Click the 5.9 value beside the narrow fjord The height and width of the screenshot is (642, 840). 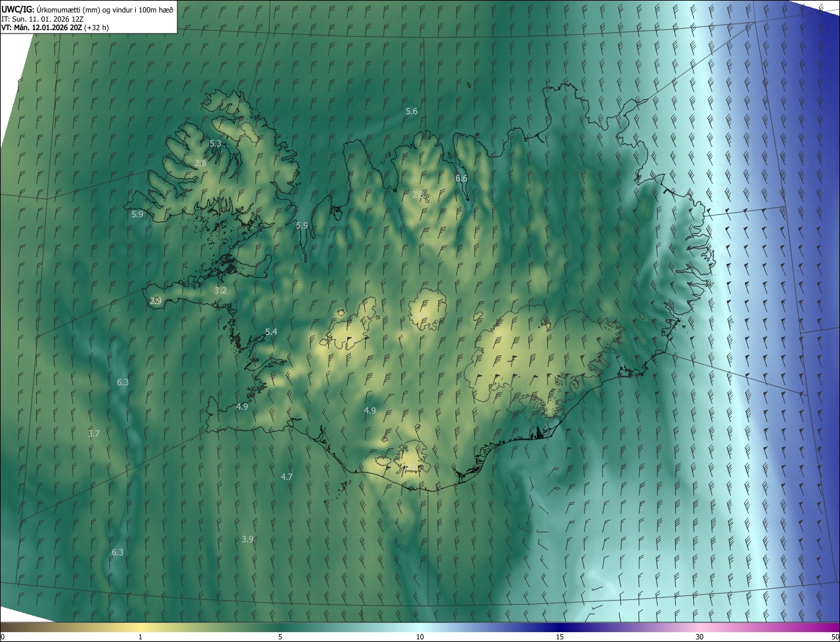coord(302,226)
